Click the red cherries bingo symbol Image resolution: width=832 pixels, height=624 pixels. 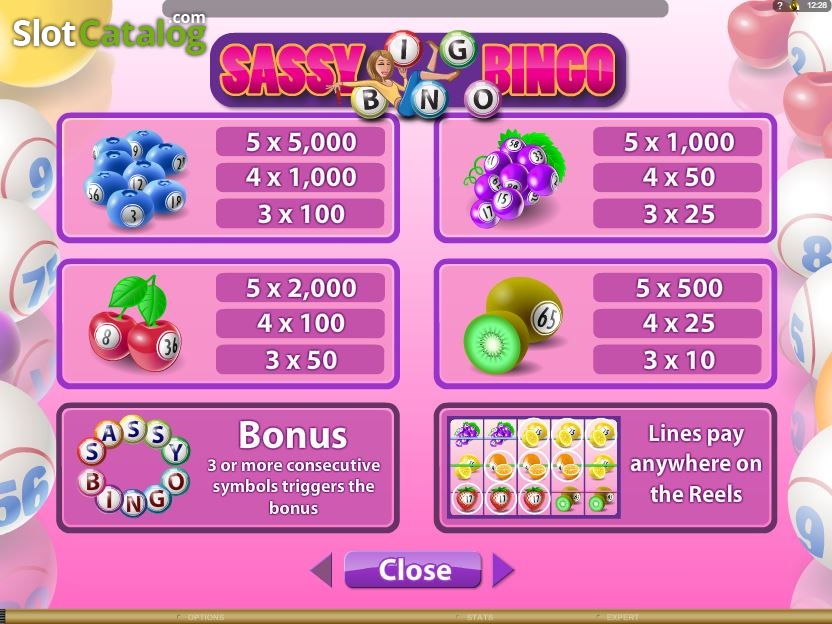(135, 323)
